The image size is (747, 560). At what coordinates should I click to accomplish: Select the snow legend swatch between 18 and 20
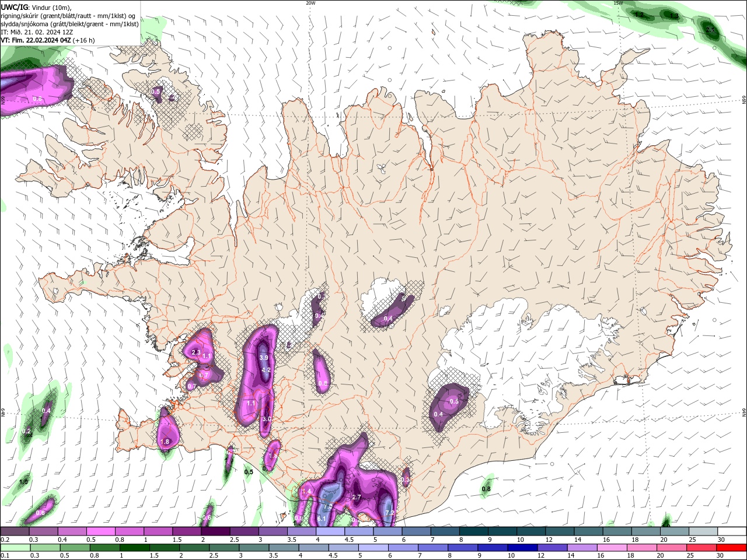click(646, 531)
